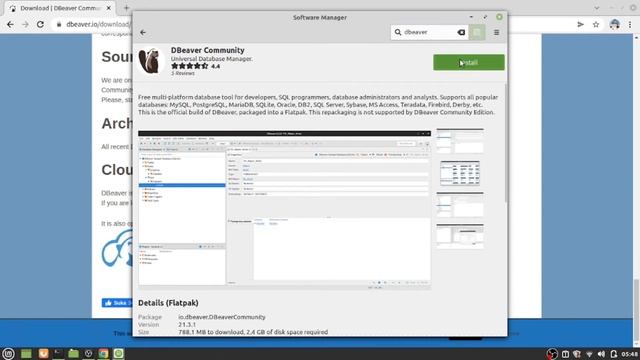Click the recording tray icon
The height and width of the screenshot is (360, 640).
552,354
